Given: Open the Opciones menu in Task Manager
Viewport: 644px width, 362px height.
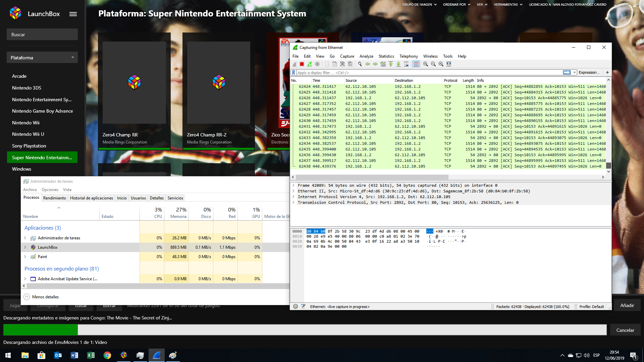Looking at the screenshot, I should pos(50,190).
